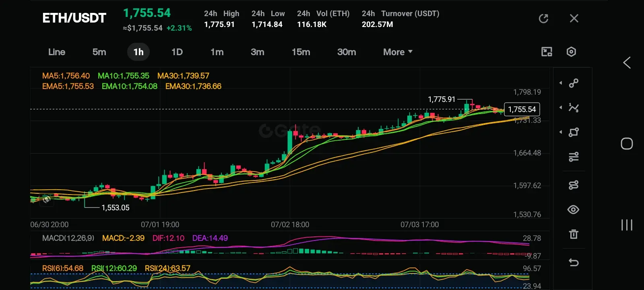The width and height of the screenshot is (644, 290).
Task: Choose the wave pattern drawing tool
Action: point(574,108)
